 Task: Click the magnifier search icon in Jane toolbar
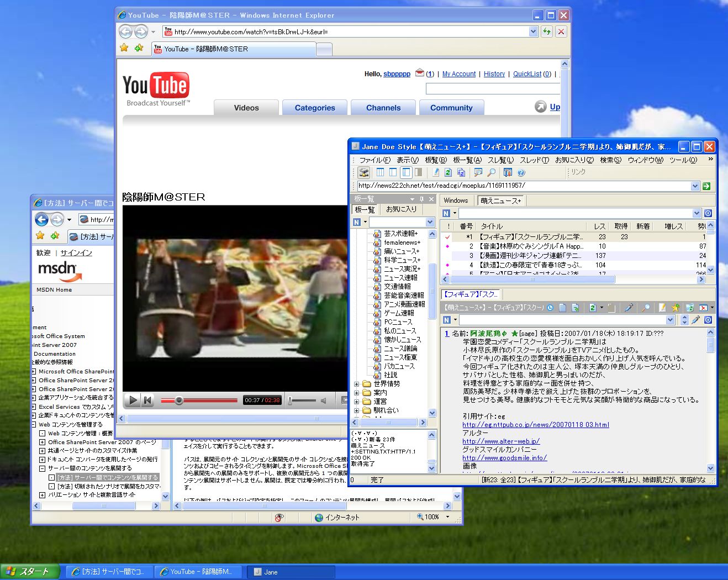[x=491, y=172]
